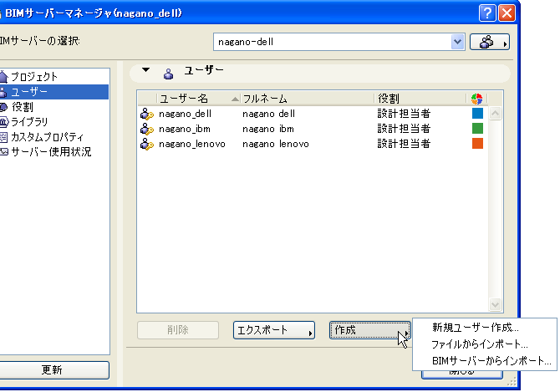Click the user key icon beside nagano_lenovo
This screenshot has height=392, width=560.
pyautogui.click(x=147, y=144)
